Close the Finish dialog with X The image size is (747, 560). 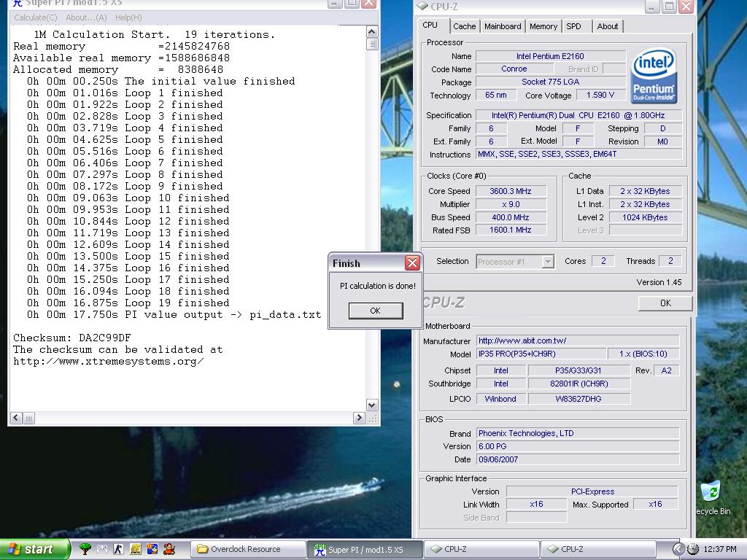(x=412, y=262)
